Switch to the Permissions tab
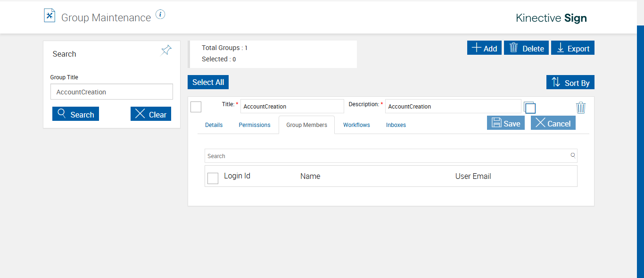This screenshot has height=278, width=644. click(255, 125)
